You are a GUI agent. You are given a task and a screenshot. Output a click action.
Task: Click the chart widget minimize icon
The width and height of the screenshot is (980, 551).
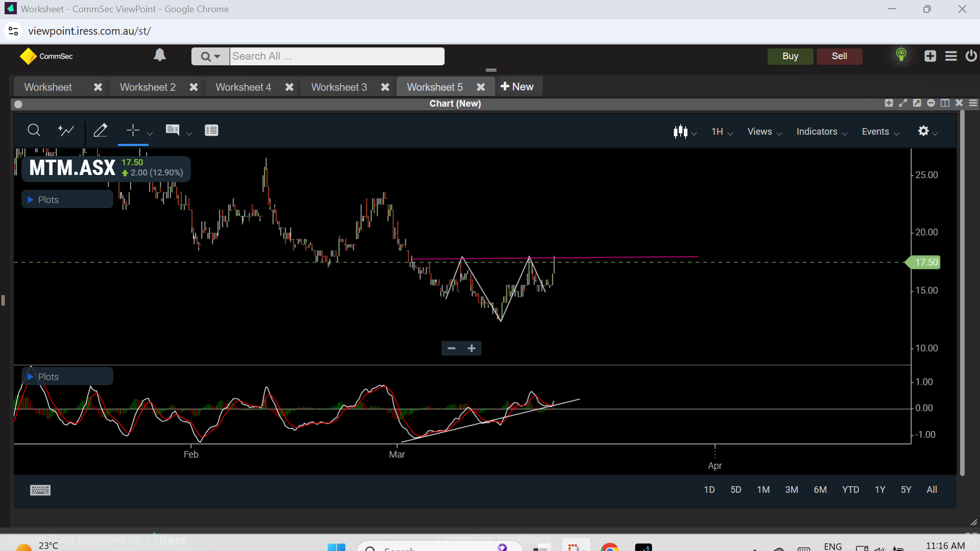[x=931, y=104]
